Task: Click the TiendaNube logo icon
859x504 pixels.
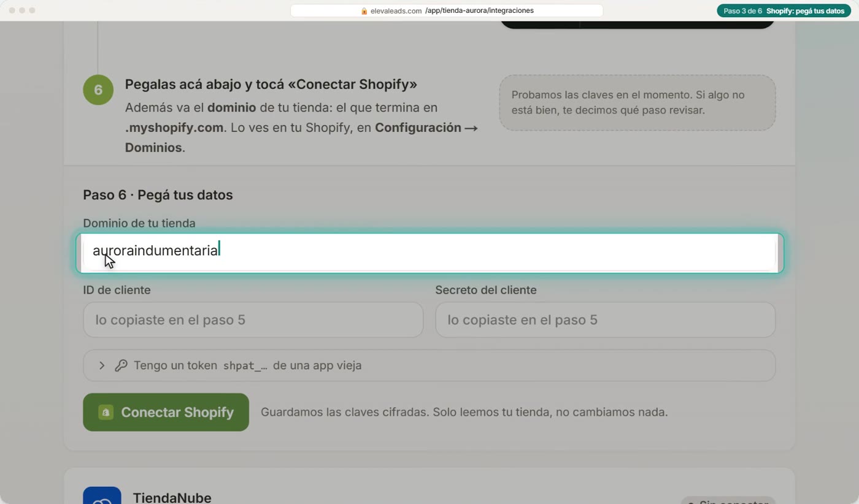Action: [x=102, y=495]
